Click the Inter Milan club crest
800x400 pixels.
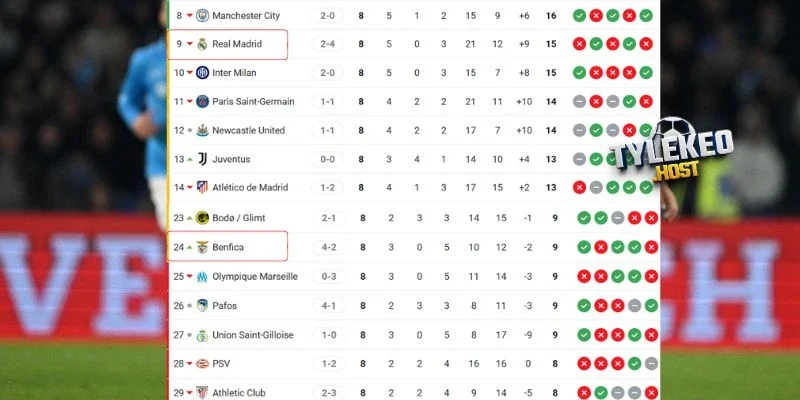pyautogui.click(x=202, y=73)
